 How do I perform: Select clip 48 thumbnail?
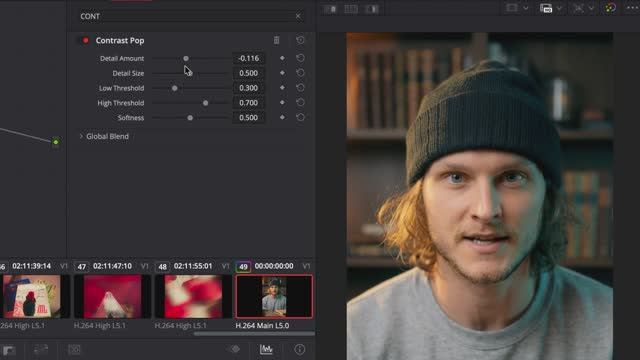[193, 296]
